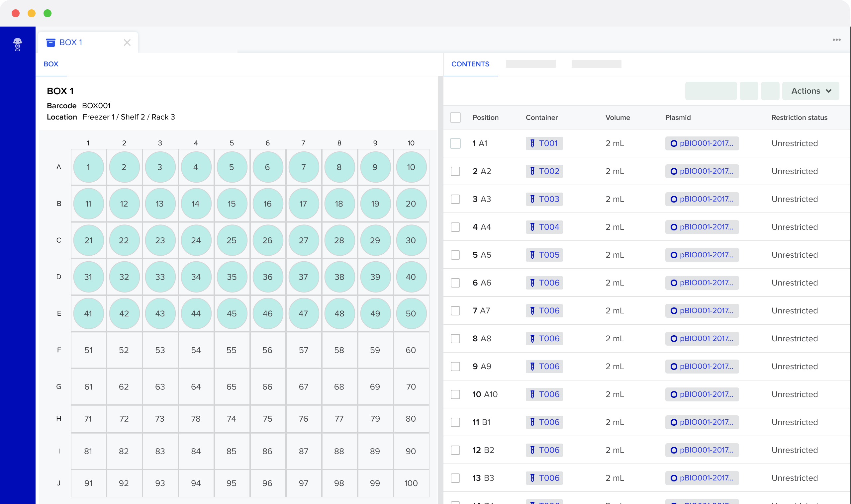
Task: Click row label J of the box grid
Action: [59, 483]
